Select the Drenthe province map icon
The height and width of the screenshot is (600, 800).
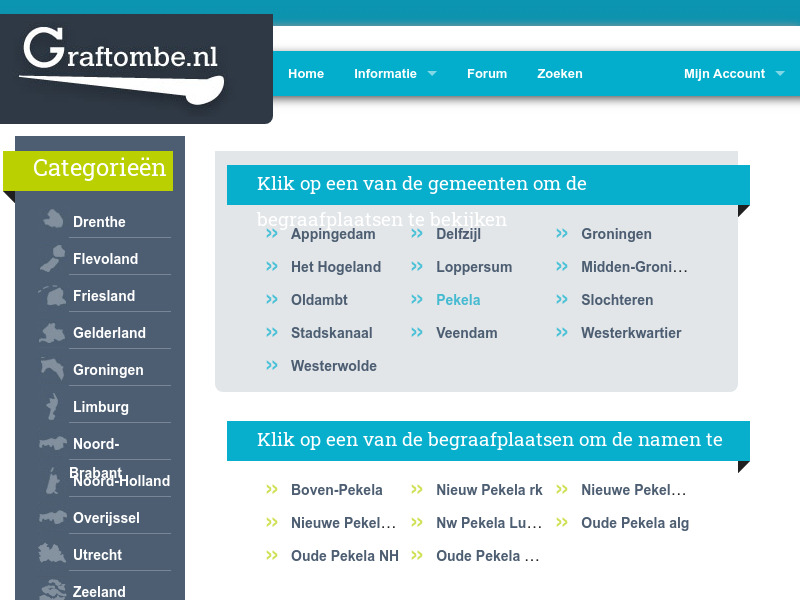pos(50,218)
